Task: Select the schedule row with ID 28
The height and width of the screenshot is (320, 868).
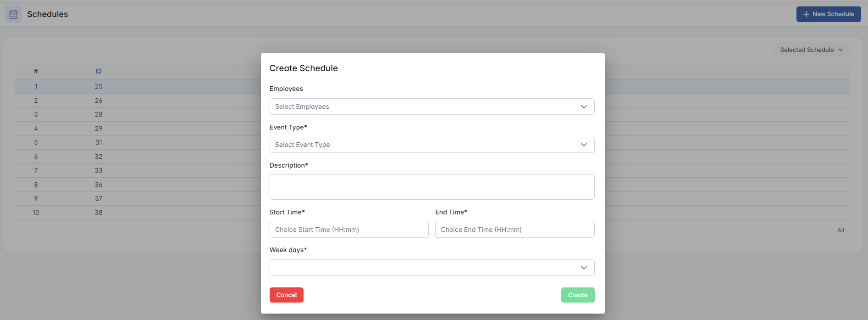Action: pyautogui.click(x=99, y=114)
